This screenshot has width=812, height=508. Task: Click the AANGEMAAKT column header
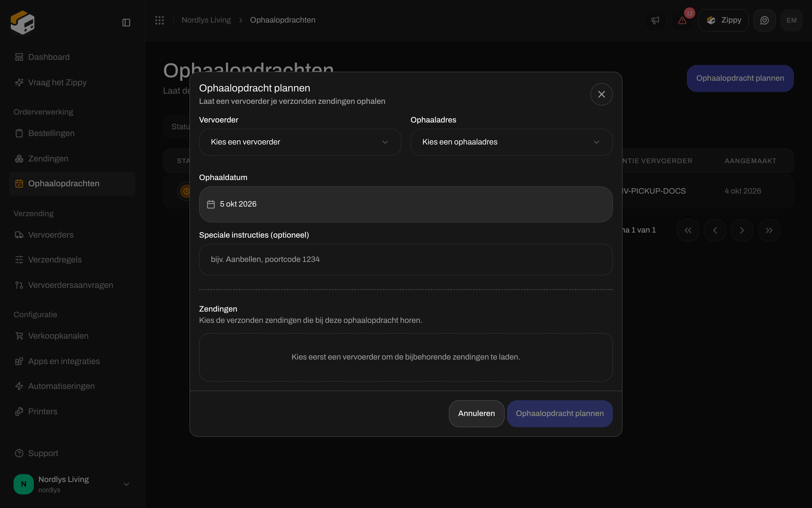(750, 161)
